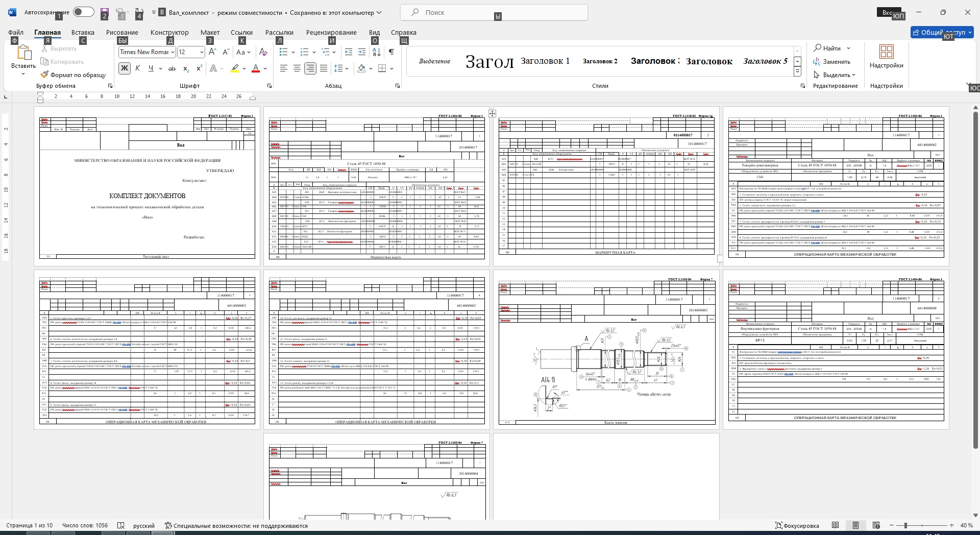980x535 pixels.
Task: Click the strikethrough text icon
Action: pyautogui.click(x=172, y=68)
